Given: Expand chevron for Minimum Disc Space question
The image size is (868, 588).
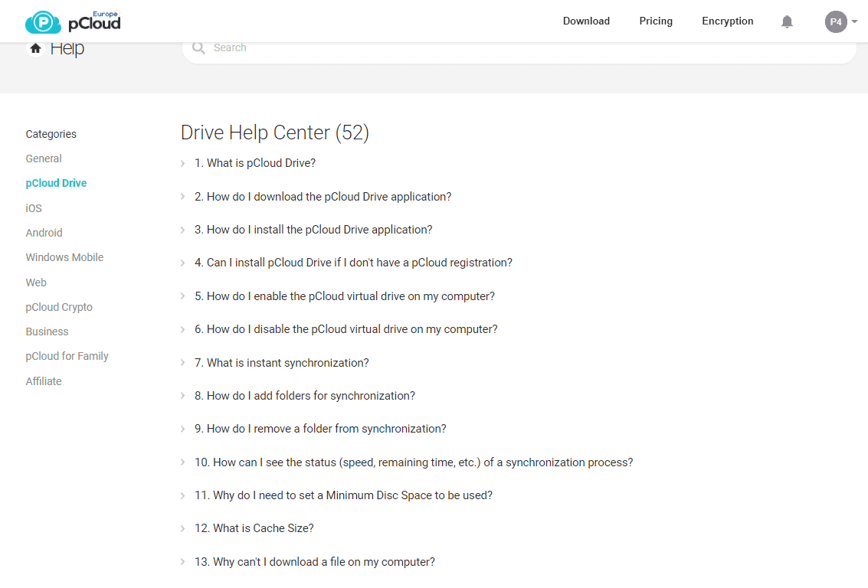Looking at the screenshot, I should (182, 495).
